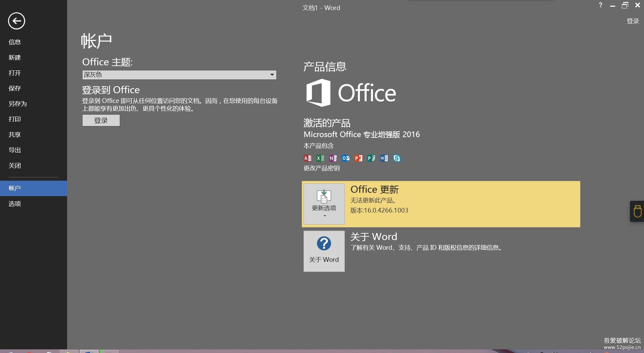644x353 pixels.
Task: Click the large Office logo
Action: coord(351,93)
